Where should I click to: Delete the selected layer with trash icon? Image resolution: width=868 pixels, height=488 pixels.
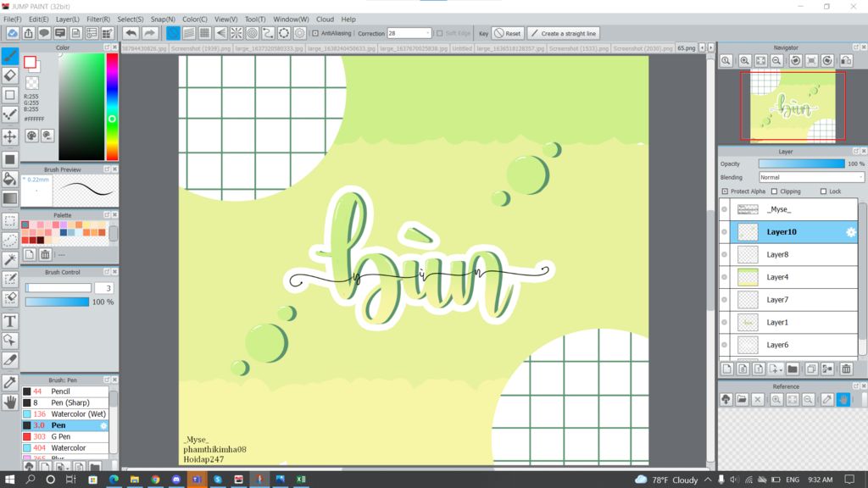[846, 369]
